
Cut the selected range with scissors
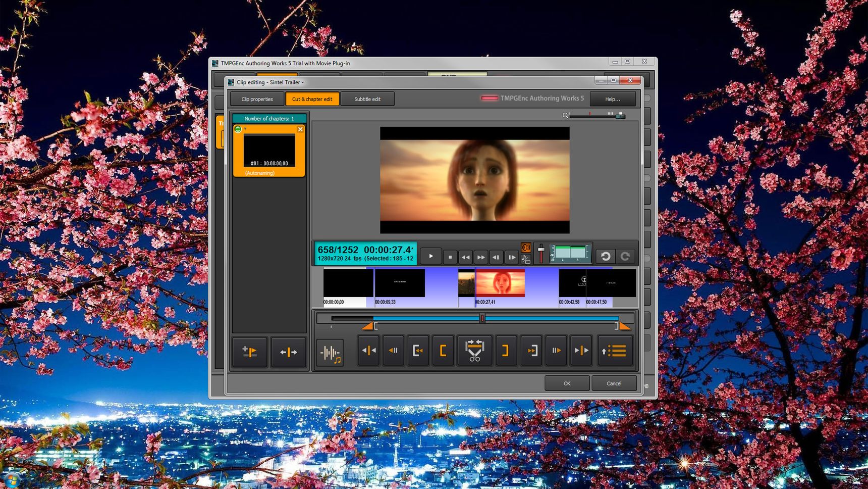point(474,351)
